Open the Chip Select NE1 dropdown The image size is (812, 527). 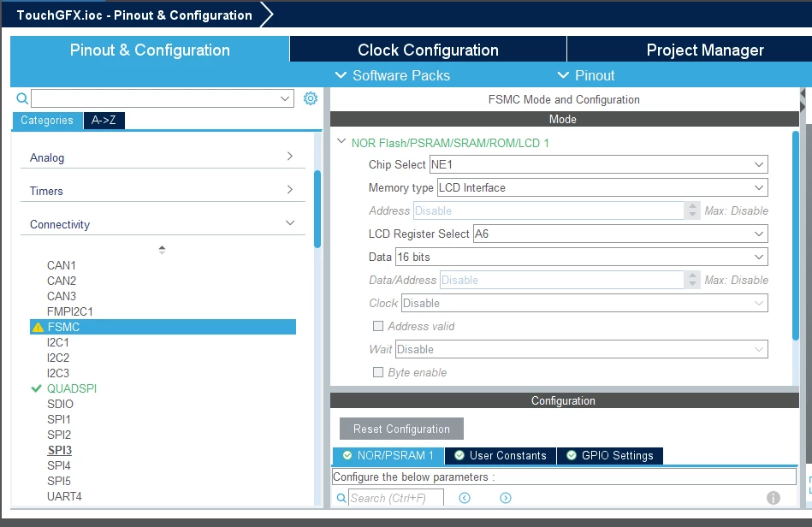click(599, 164)
